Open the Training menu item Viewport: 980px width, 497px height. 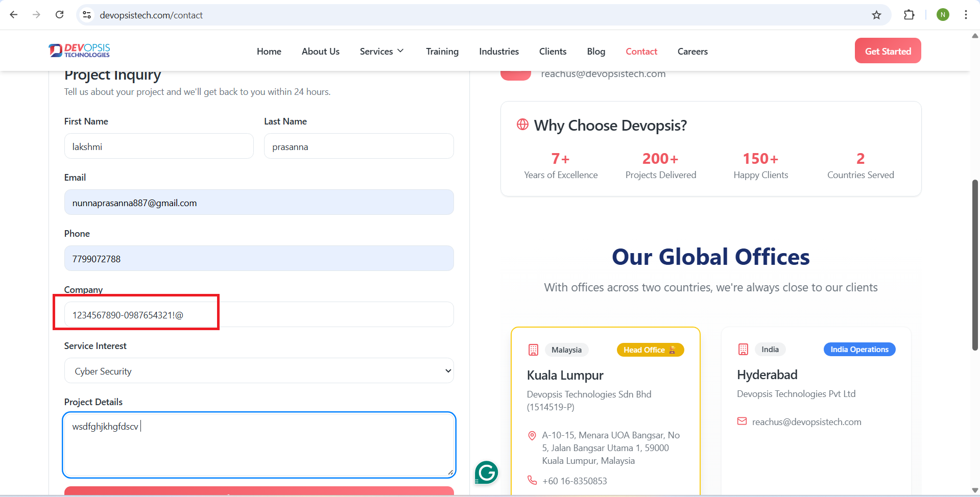pos(442,52)
